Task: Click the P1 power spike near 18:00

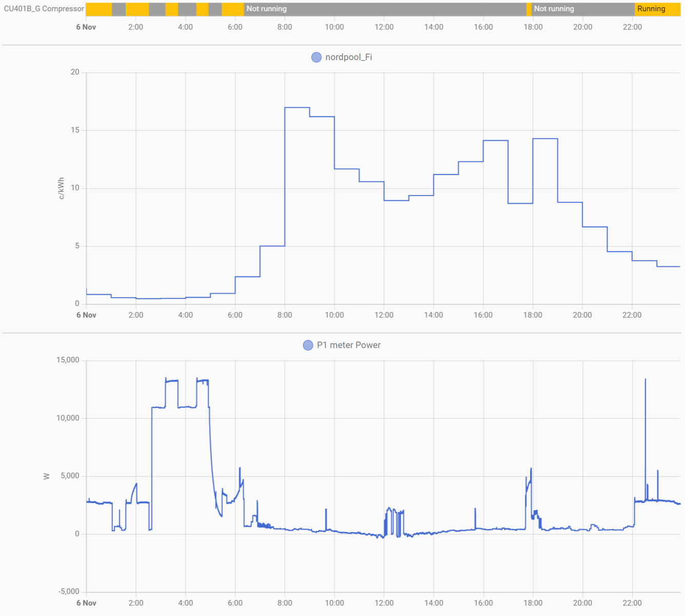Action: point(531,470)
